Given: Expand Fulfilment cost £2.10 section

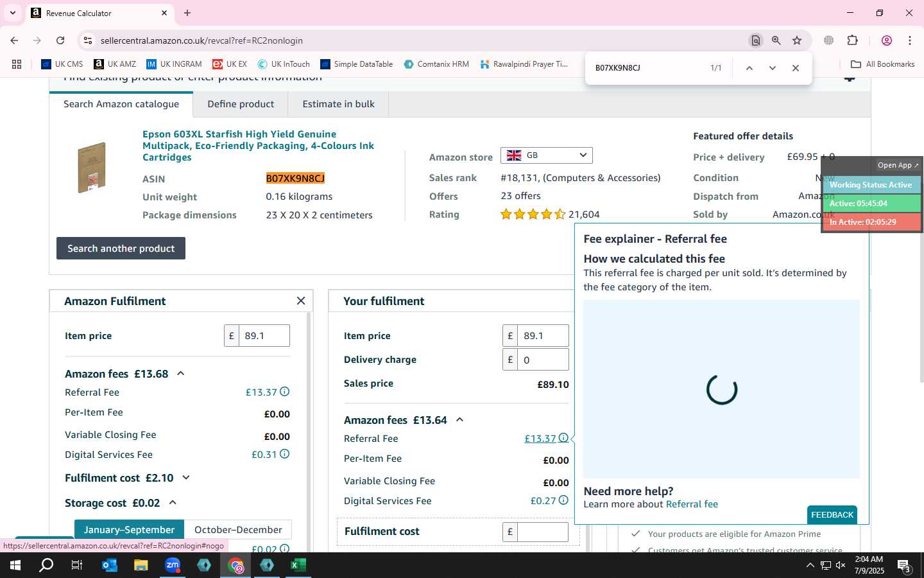Looking at the screenshot, I should [x=186, y=477].
